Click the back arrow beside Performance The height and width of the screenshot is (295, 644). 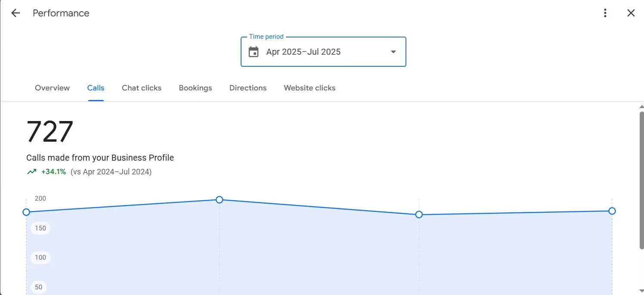click(15, 13)
